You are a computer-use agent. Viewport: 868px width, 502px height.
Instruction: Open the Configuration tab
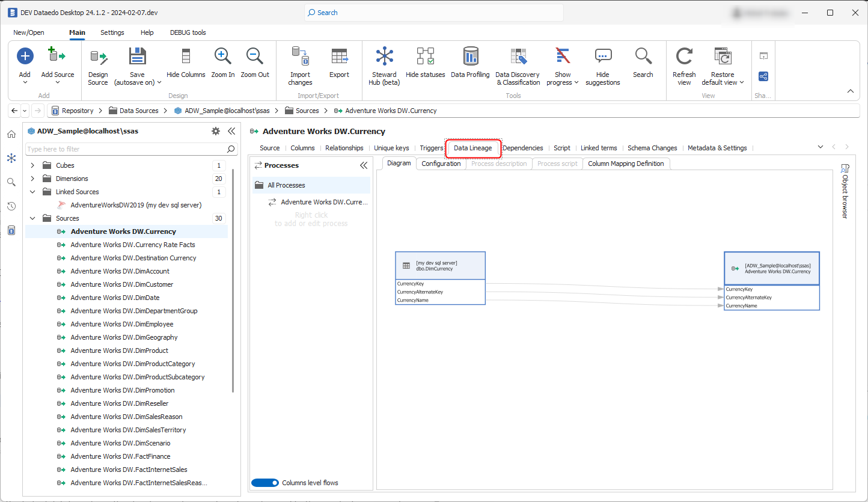pyautogui.click(x=441, y=164)
